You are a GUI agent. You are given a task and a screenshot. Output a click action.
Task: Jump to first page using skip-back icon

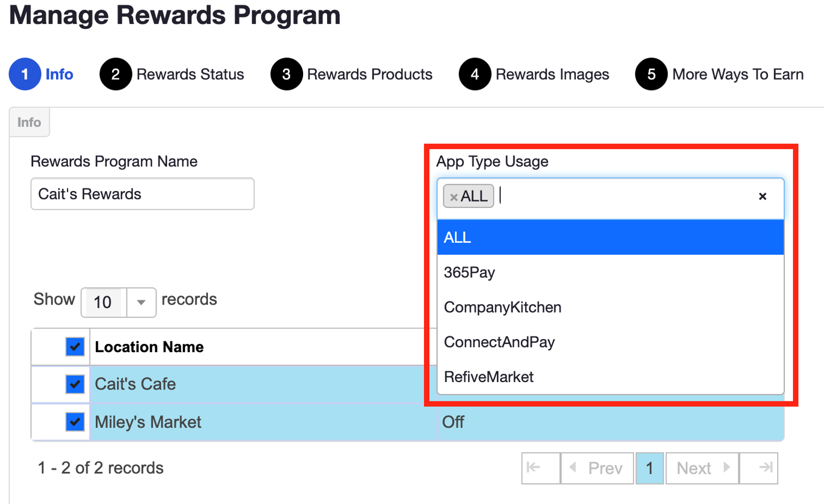(540, 468)
